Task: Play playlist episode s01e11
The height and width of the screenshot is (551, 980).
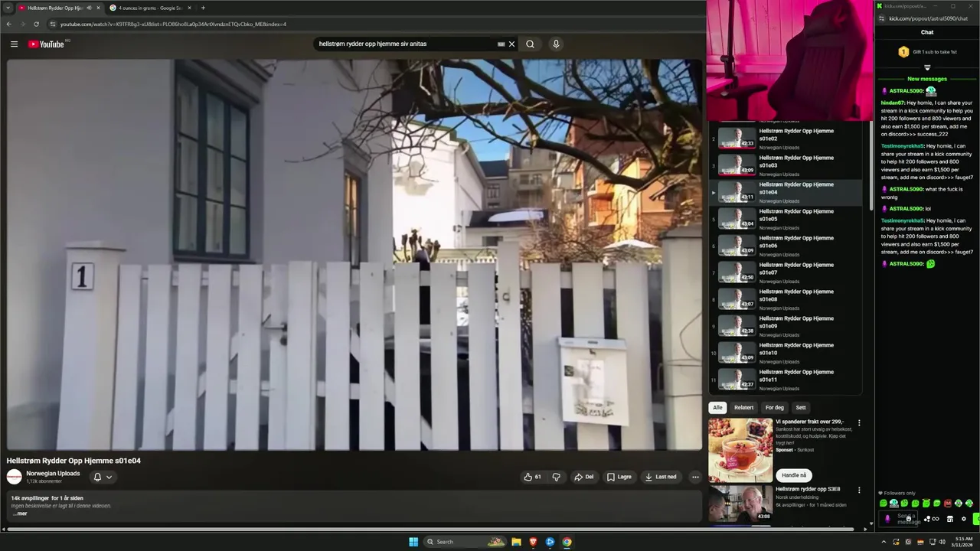Action: coord(787,380)
